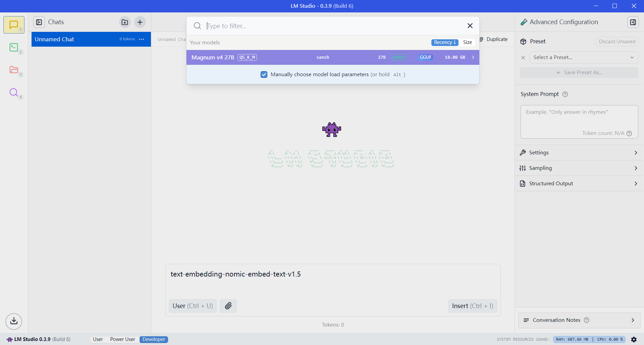Sort models by Recency

(x=445, y=42)
